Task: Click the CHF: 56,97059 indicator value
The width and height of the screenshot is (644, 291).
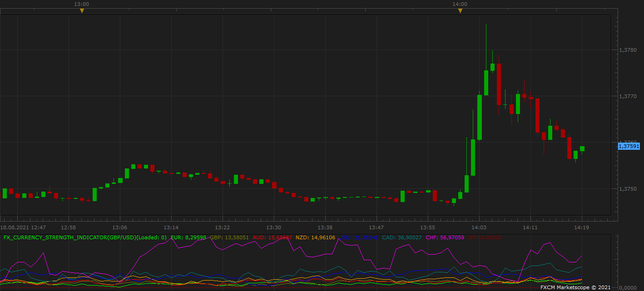Action: pos(445,237)
